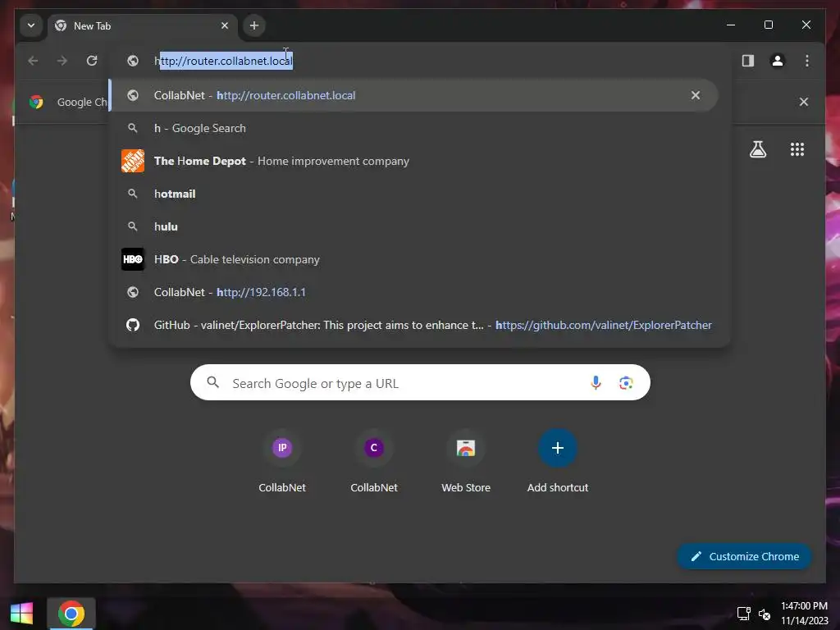Pick the hulu search suggestion

[413, 226]
